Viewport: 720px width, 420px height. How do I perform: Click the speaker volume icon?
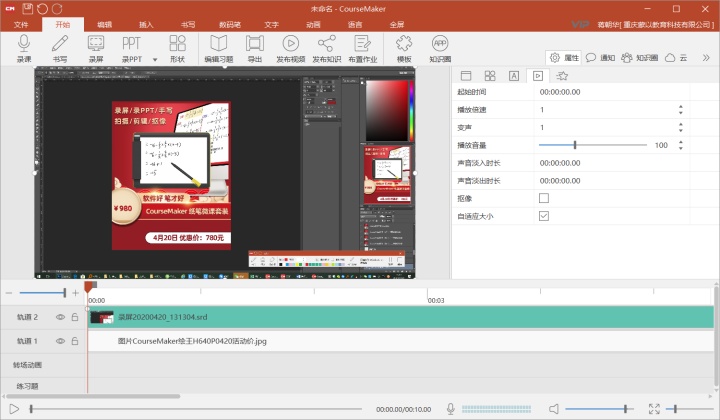tap(554, 409)
